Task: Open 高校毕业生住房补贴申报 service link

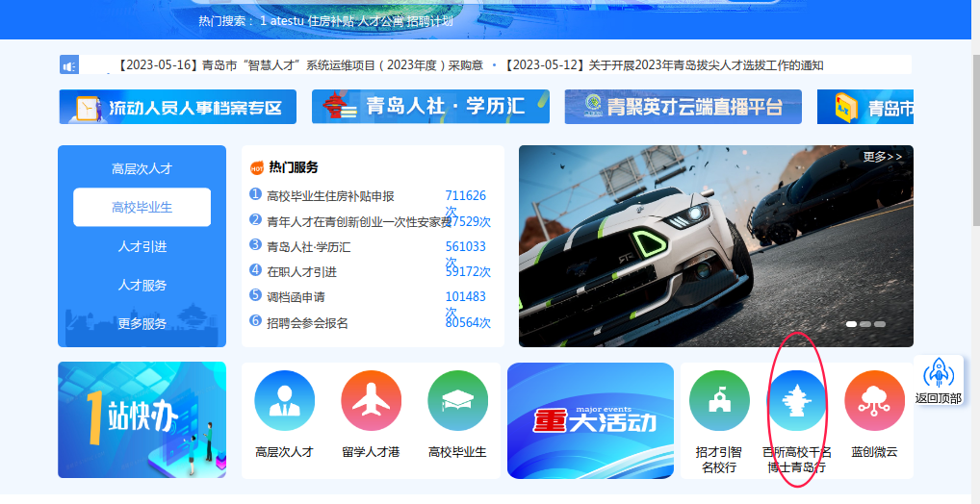Action: (x=330, y=196)
